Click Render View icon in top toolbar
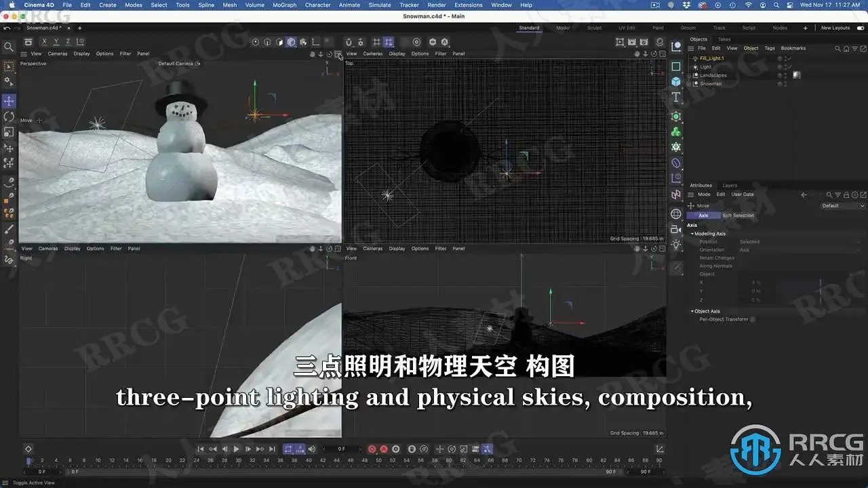This screenshot has width=868, height=488. (620, 42)
